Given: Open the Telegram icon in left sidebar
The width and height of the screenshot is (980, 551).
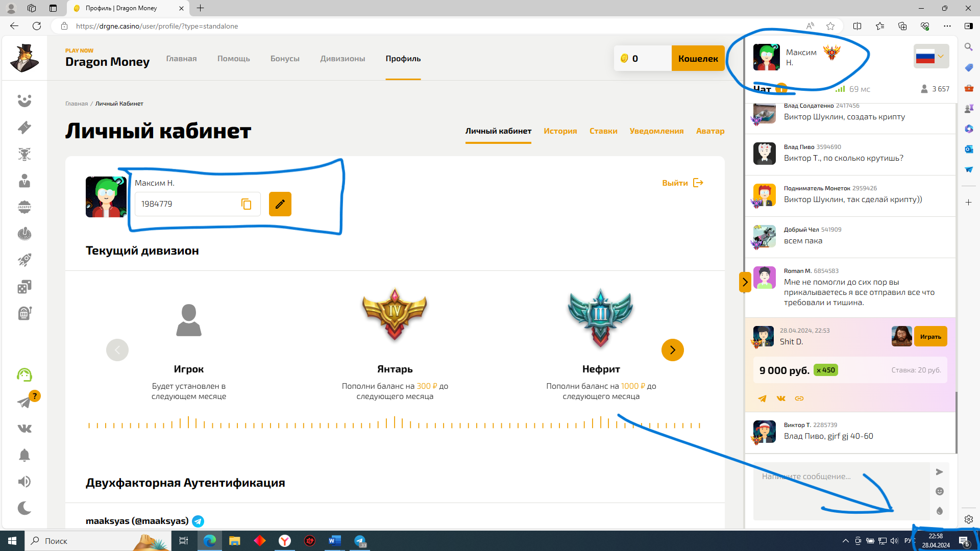Looking at the screenshot, I should pos(24,403).
